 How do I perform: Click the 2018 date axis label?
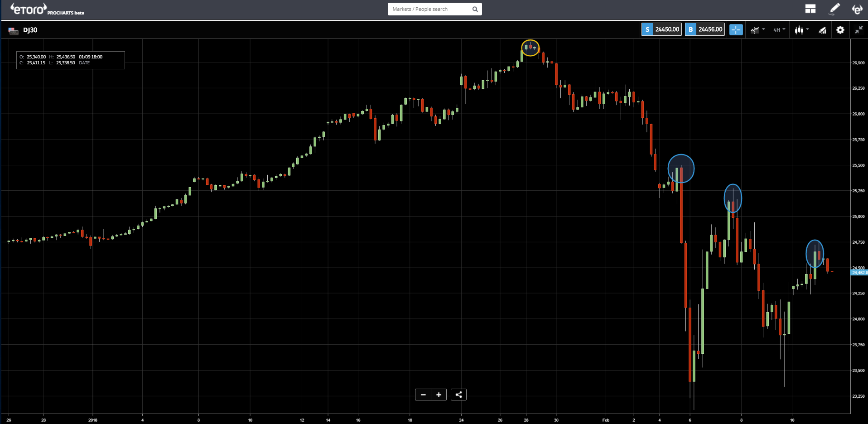point(93,420)
